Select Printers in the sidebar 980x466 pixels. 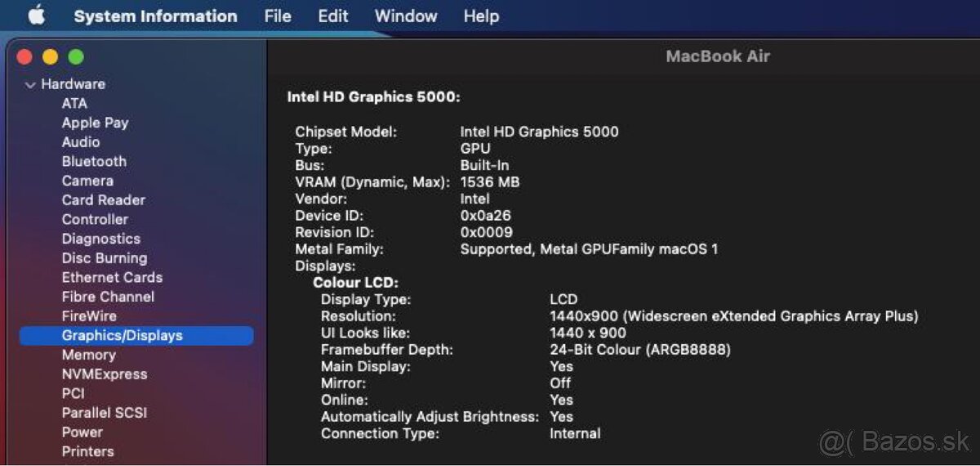pos(87,451)
